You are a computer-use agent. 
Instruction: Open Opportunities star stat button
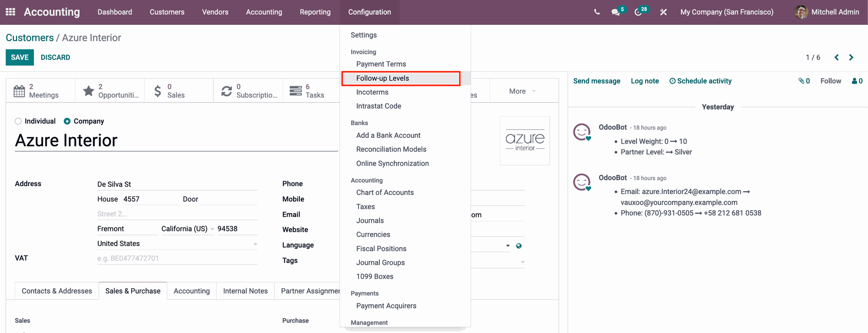[110, 91]
